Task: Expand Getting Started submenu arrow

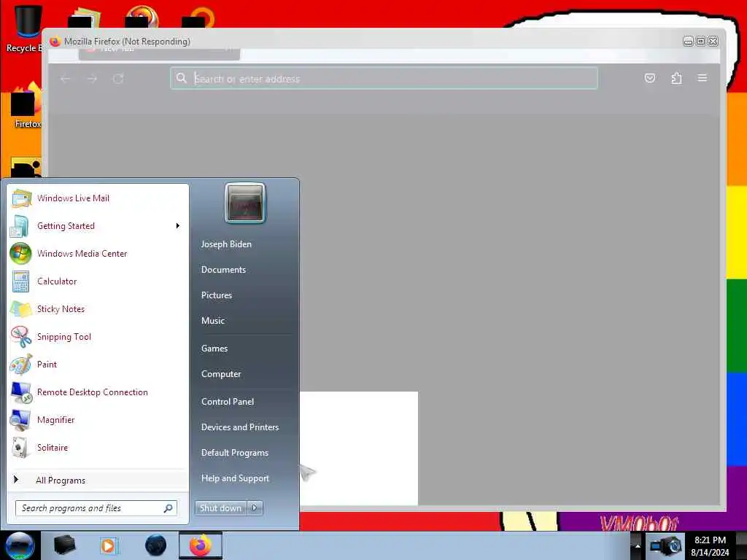Action: pos(178,226)
